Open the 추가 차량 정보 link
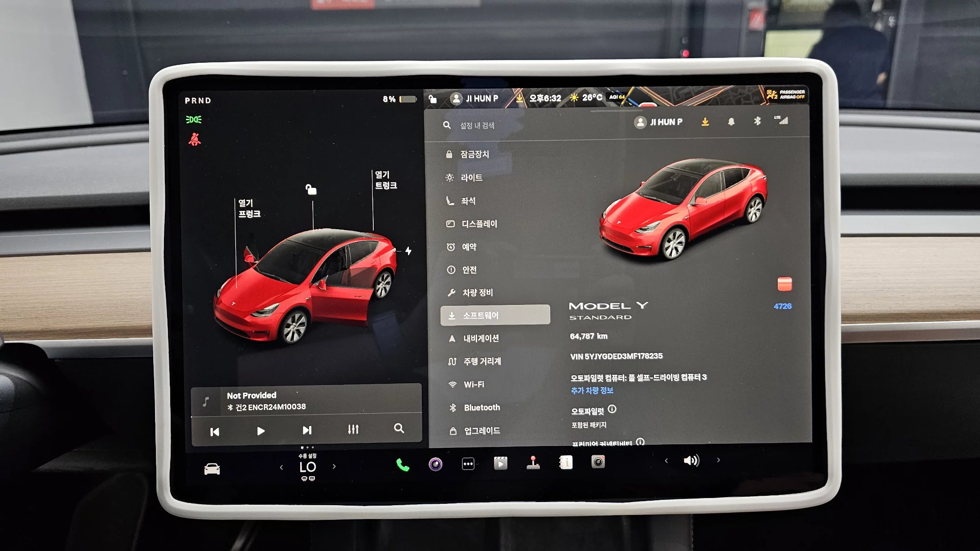Image resolution: width=980 pixels, height=551 pixels. (592, 390)
